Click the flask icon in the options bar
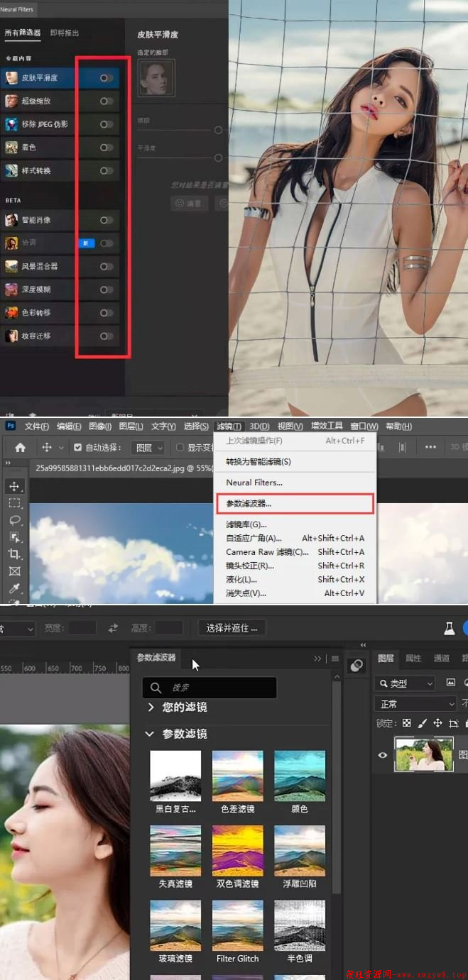The height and width of the screenshot is (980, 468). 449,628
